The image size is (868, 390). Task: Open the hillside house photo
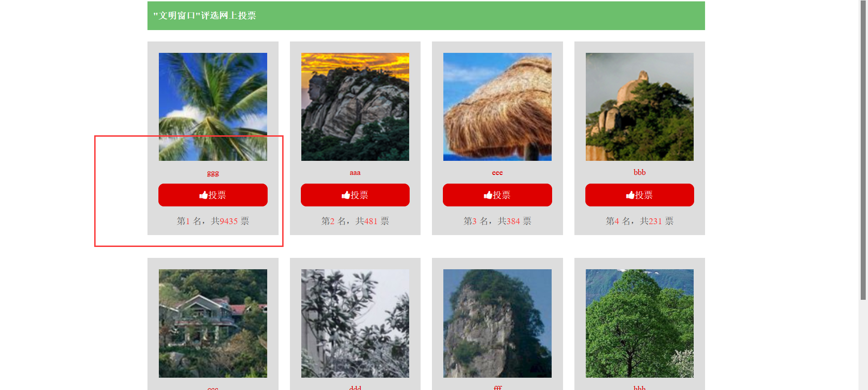click(x=213, y=323)
